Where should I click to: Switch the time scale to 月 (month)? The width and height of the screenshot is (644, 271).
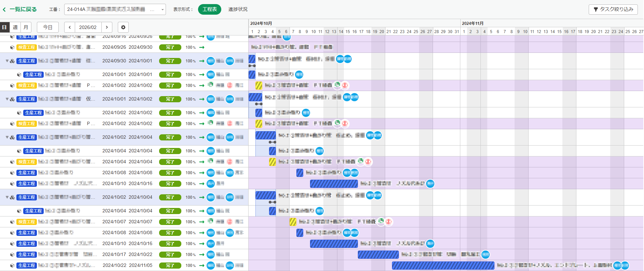tap(26, 27)
